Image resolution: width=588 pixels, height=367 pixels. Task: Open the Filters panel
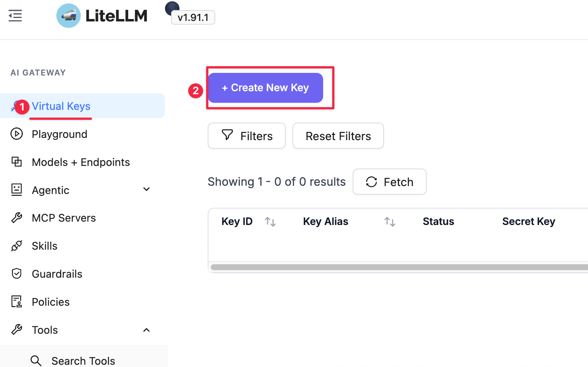coord(247,136)
